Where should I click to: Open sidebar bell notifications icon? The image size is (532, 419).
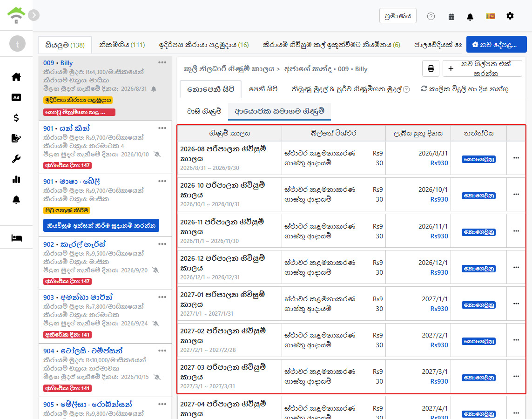tap(16, 200)
